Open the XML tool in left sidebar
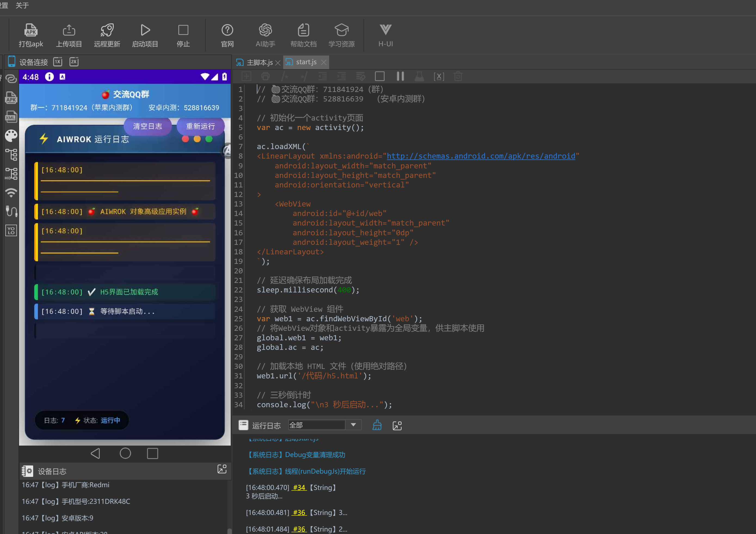The image size is (756, 534). pyautogui.click(x=11, y=117)
